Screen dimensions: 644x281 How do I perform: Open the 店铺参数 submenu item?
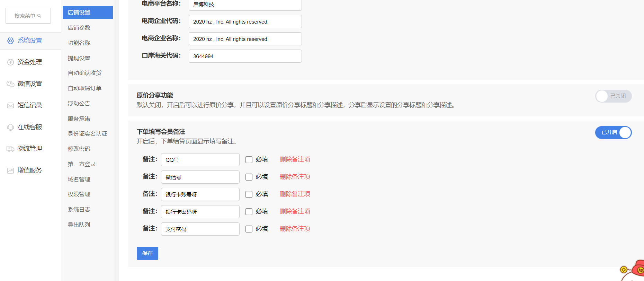tap(79, 28)
